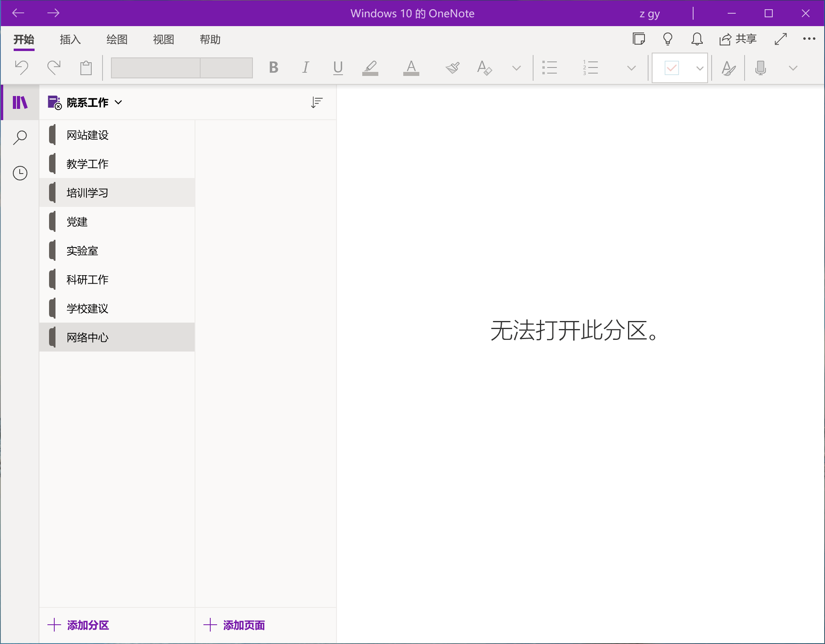Insert a numbered list
Screen dimensions: 825x644
pos(590,67)
